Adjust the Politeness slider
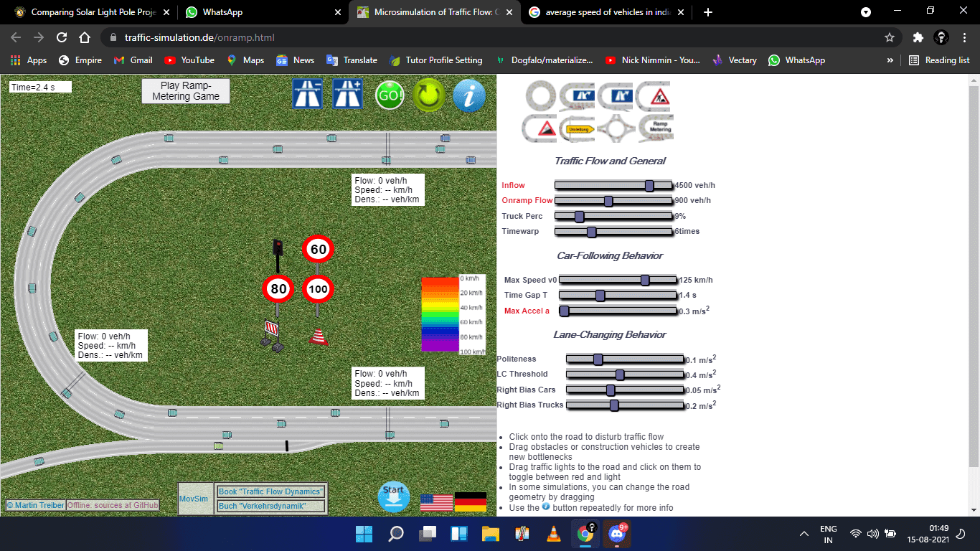The width and height of the screenshot is (980, 551). (625, 359)
